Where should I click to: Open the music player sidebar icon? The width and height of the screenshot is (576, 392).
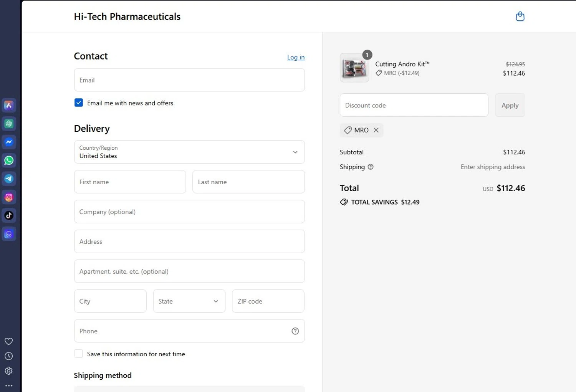pos(9,234)
